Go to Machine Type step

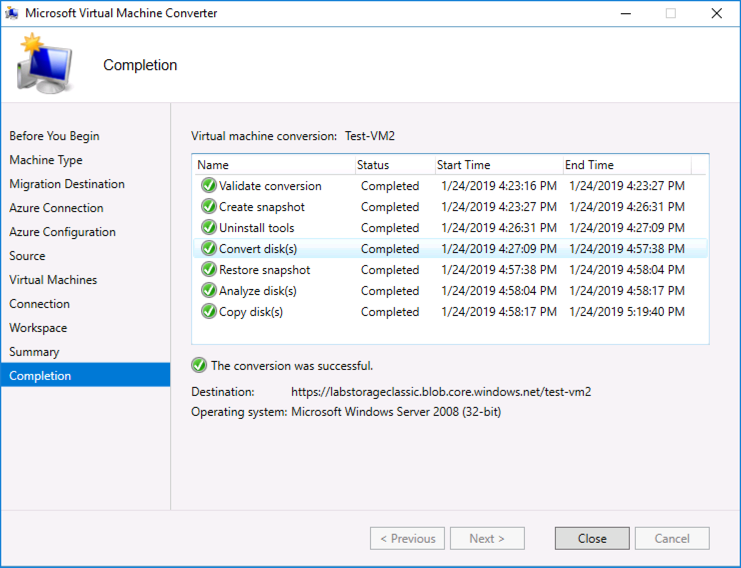pyautogui.click(x=46, y=160)
